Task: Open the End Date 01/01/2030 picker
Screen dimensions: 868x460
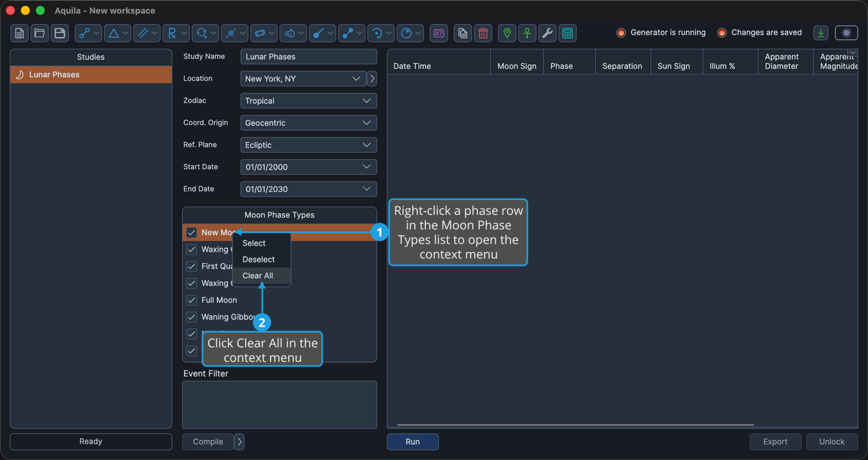Action: (x=309, y=189)
